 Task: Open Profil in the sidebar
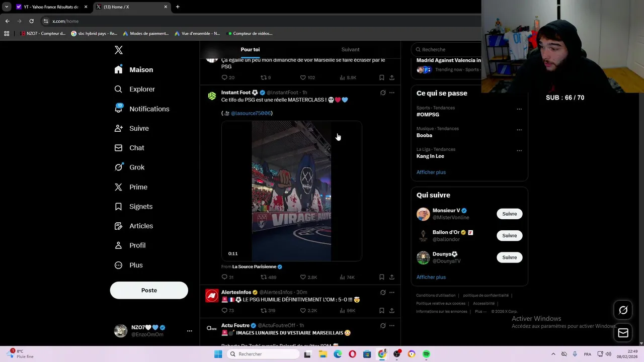130,245
